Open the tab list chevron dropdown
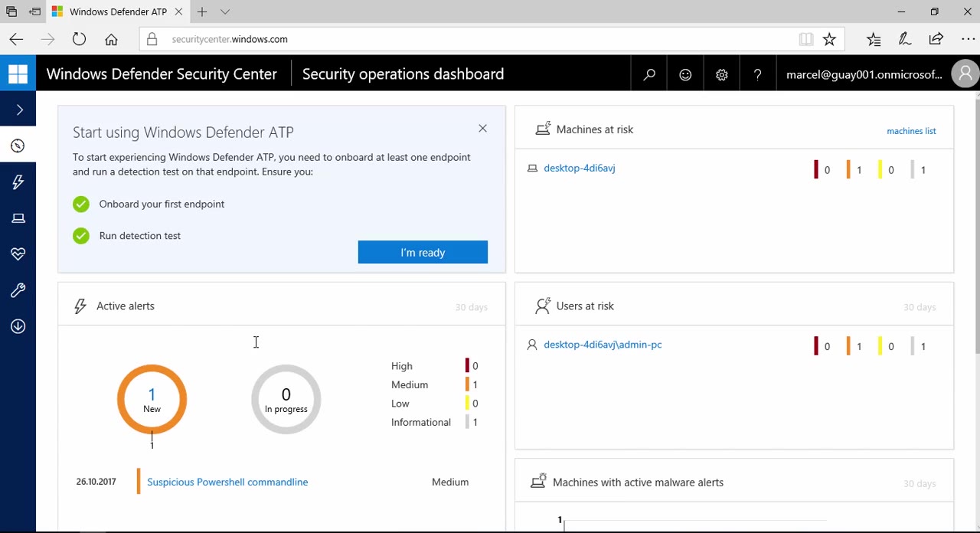 [223, 11]
